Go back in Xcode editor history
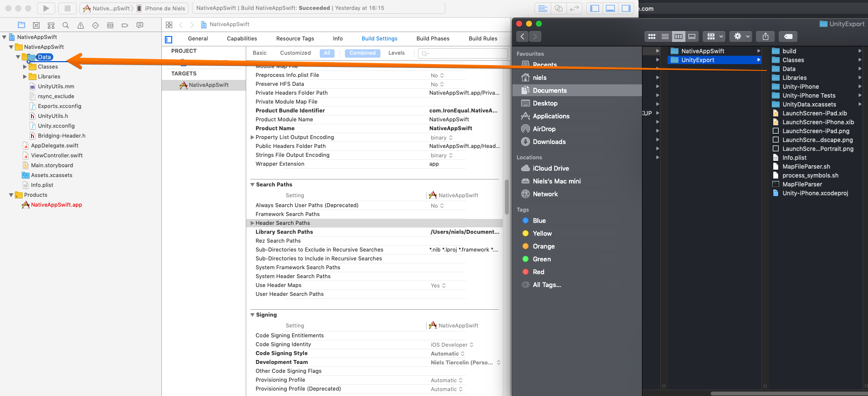868x396 pixels. (x=181, y=25)
